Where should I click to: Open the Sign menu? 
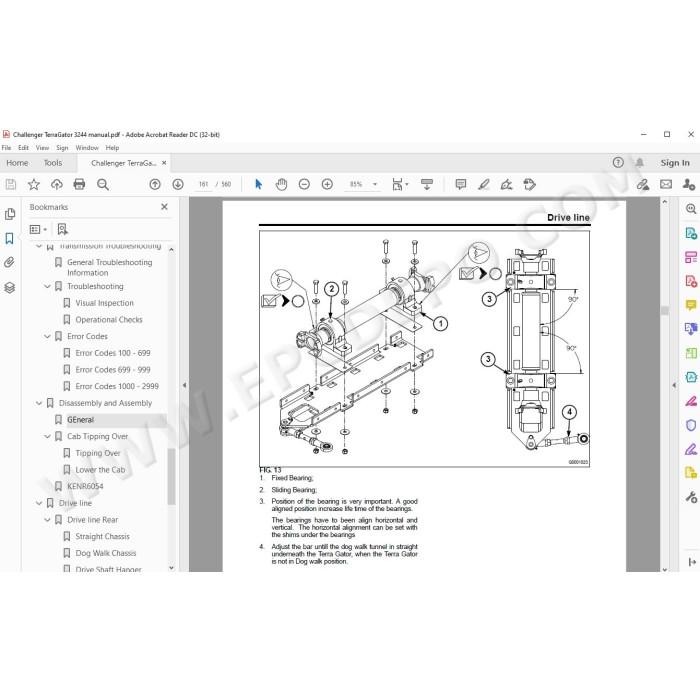pyautogui.click(x=62, y=148)
